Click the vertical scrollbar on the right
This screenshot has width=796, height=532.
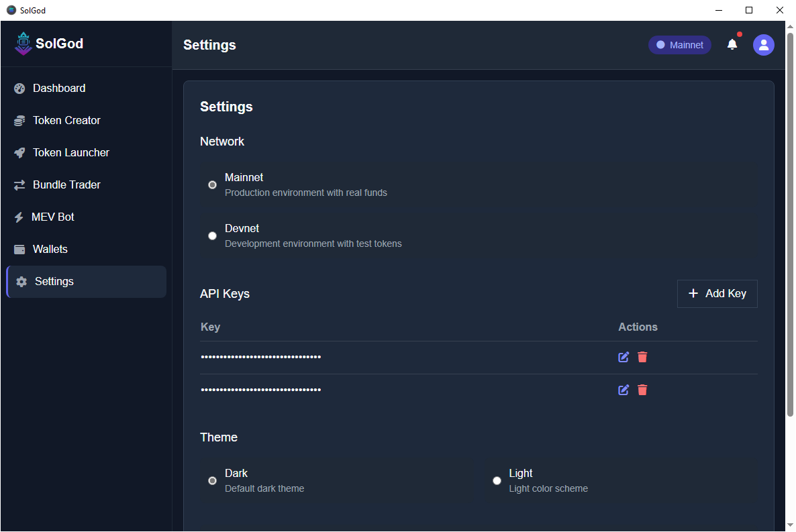click(x=789, y=221)
